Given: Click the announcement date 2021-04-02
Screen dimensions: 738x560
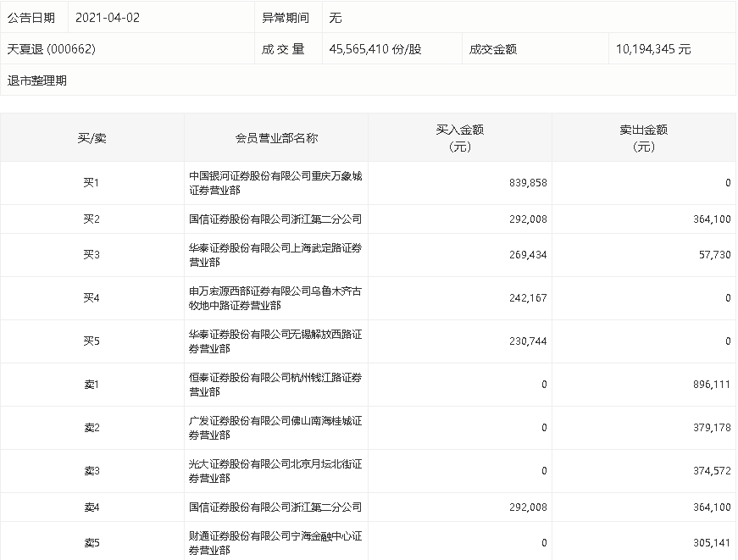Looking at the screenshot, I should (108, 18).
